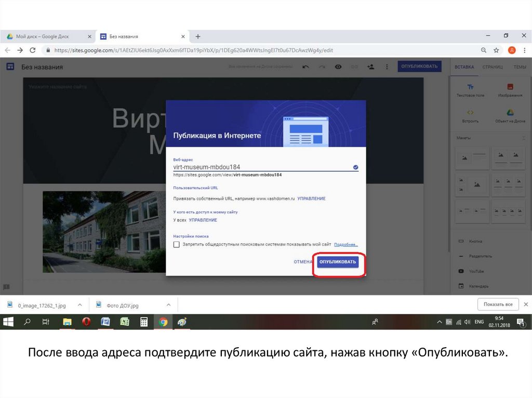
Task: Click Управление link next to У всех
Action: pyautogui.click(x=203, y=220)
